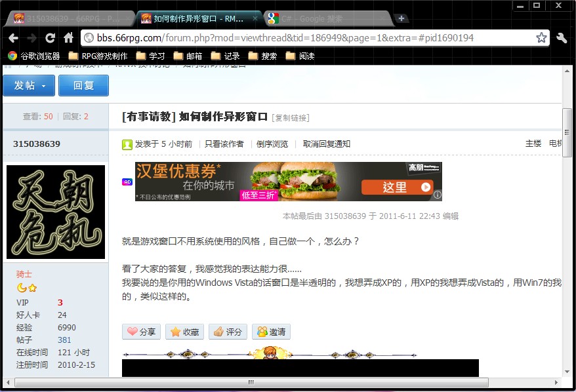
Task: Select the 如何制作异形窗口 tab
Action: click(x=199, y=18)
